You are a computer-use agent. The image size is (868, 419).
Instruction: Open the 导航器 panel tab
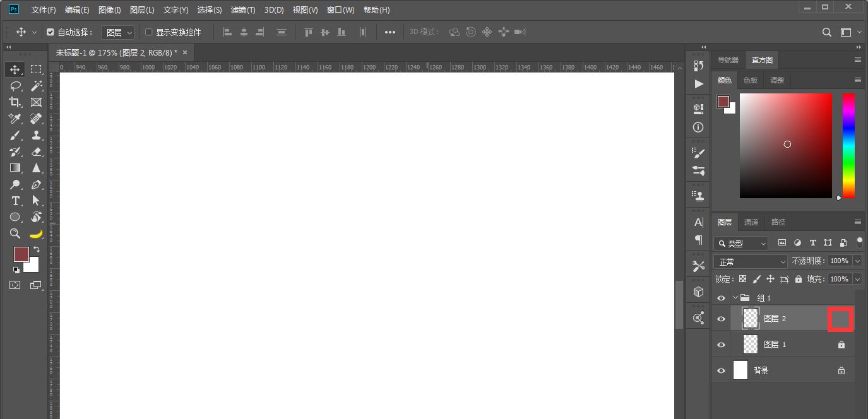point(728,61)
